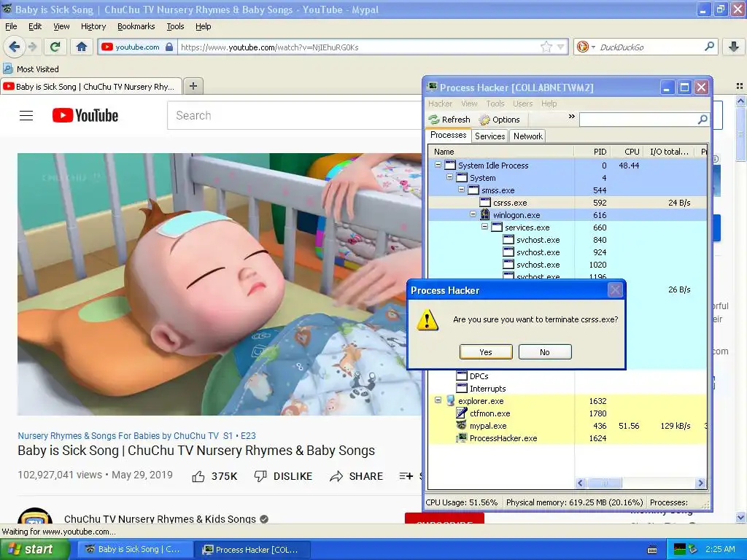Screen dimensions: 747x560
Task: Open Options gear in Process Hacker toolbar
Action: tap(484, 120)
